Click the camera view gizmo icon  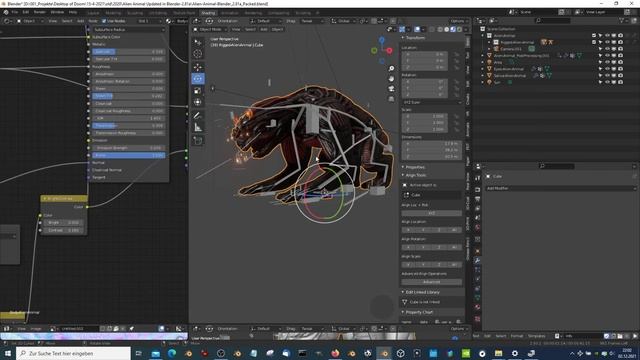391,89
